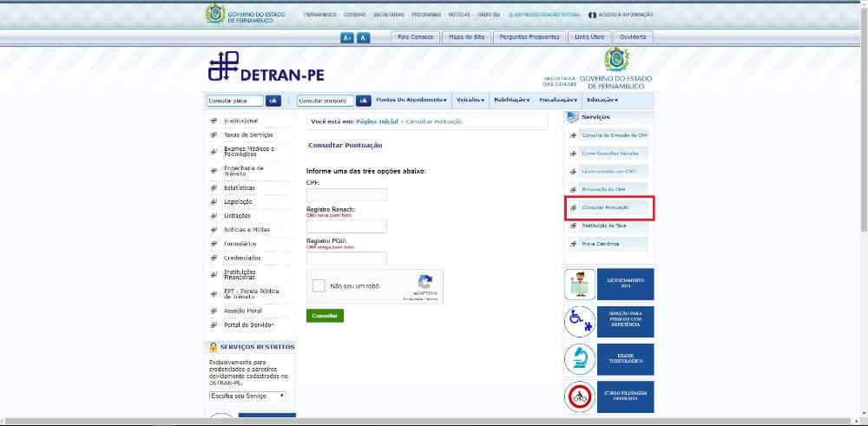The width and height of the screenshot is (868, 426).
Task: Click the Governo do Estado crest at header right
Action: point(616,60)
